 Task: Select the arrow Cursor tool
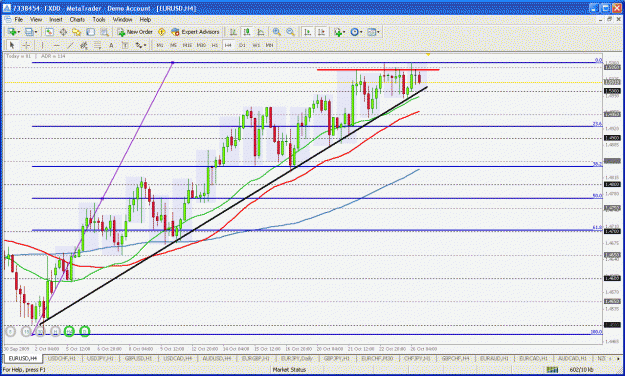12,45
